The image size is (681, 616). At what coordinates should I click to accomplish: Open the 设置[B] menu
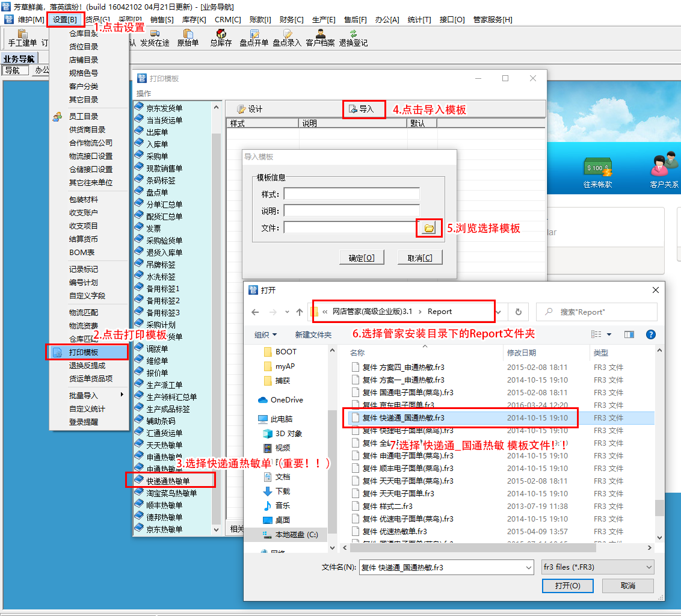[65, 19]
